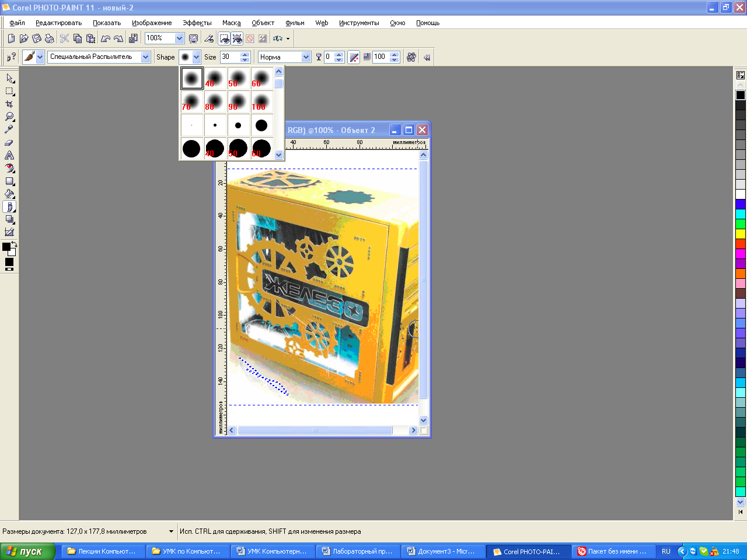Click the Redo arrow icon
Viewport: 747px width, 560px height.
point(118,38)
